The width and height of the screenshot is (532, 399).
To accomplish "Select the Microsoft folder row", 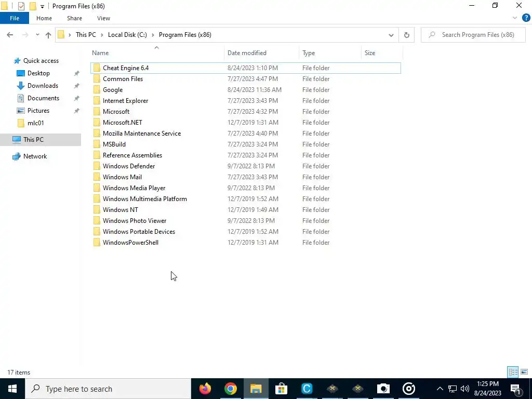I will pyautogui.click(x=246, y=112).
